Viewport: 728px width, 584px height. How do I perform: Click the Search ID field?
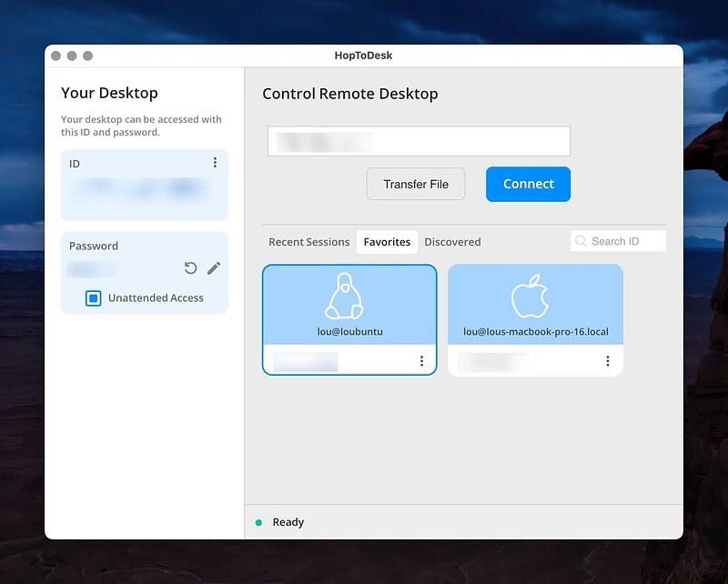(x=619, y=241)
